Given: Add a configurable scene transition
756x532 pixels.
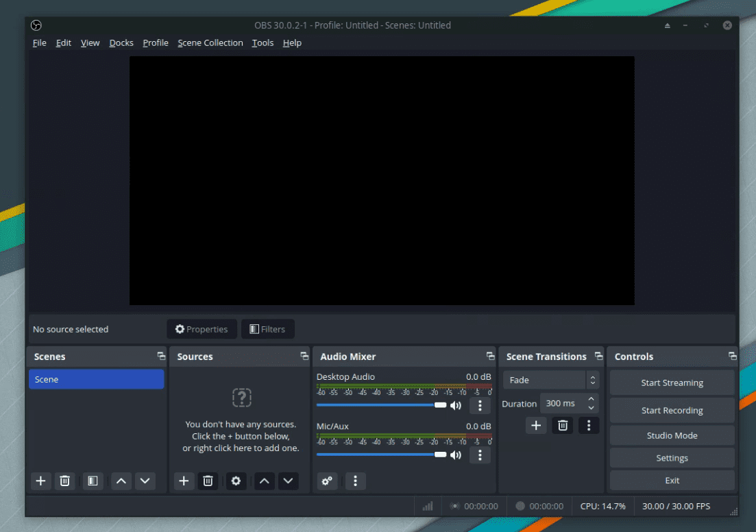Looking at the screenshot, I should (536, 426).
